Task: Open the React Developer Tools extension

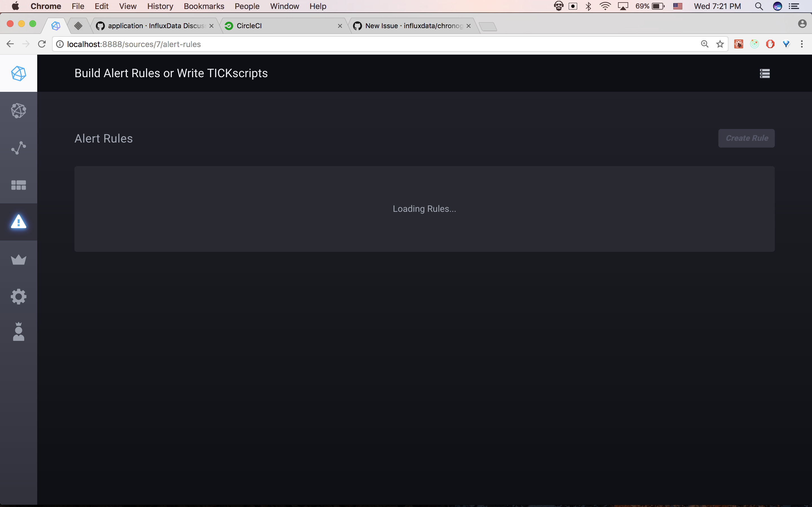Action: 739,44
